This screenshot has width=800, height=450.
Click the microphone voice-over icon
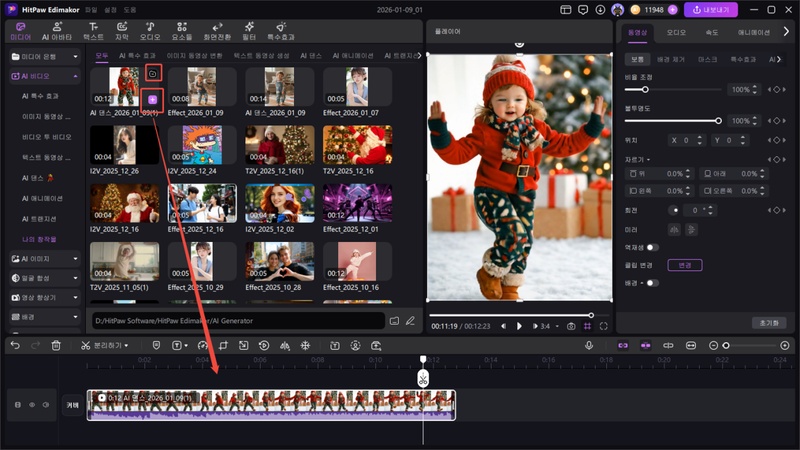[x=589, y=345]
